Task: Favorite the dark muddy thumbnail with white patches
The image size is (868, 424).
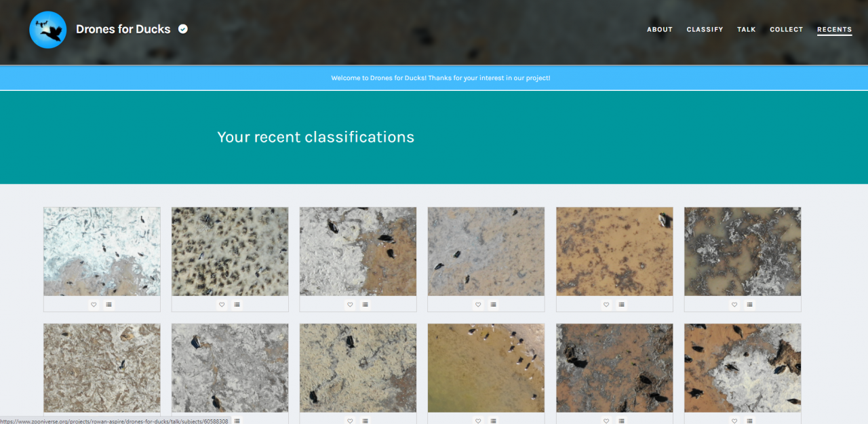Action: (x=734, y=305)
